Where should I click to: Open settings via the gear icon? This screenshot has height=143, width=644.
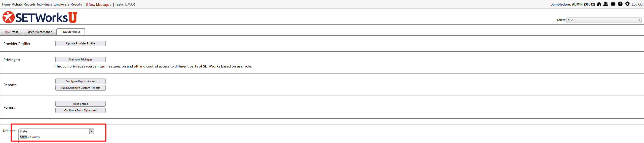(627, 4)
